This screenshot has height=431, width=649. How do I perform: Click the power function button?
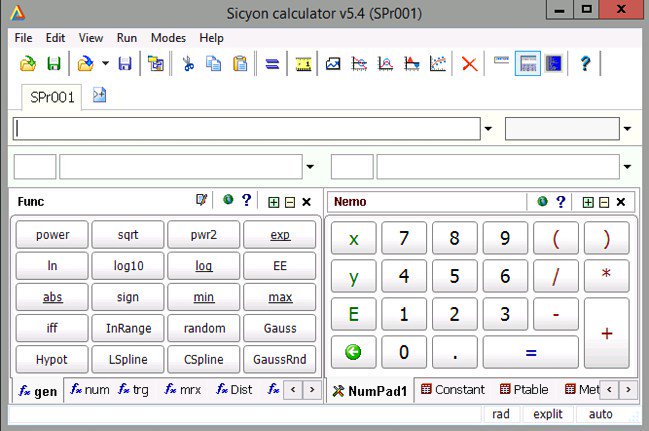point(52,235)
